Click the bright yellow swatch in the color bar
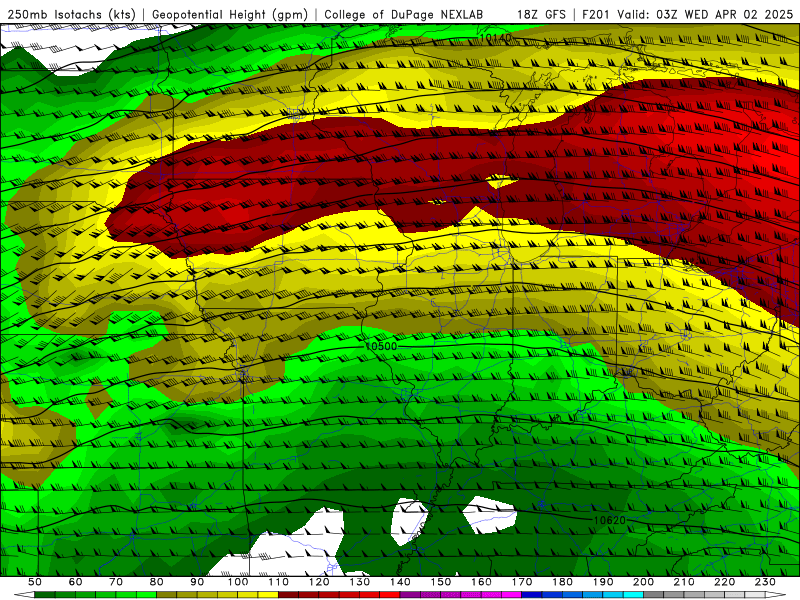Screen dimensions: 800x600 pos(268,595)
